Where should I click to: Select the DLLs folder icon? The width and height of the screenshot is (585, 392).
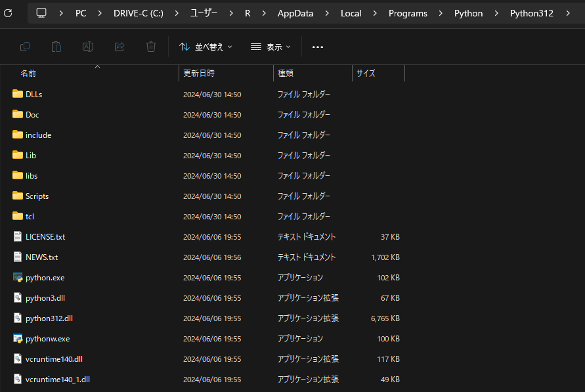click(x=18, y=94)
